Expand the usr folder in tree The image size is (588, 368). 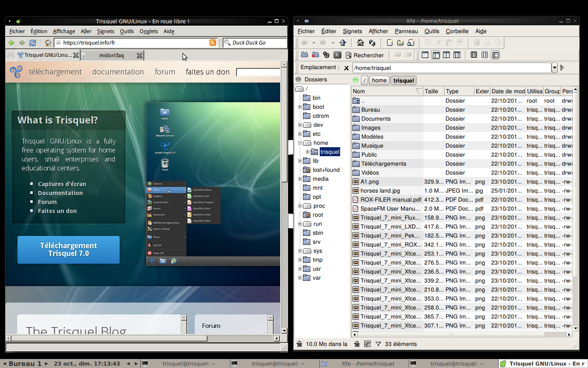coord(300,269)
